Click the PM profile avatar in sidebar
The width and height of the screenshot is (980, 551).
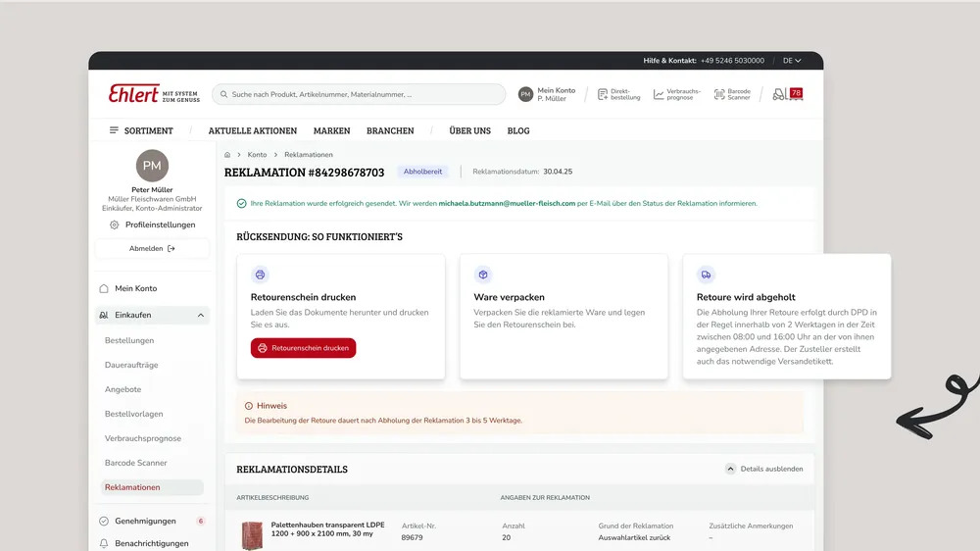[152, 166]
